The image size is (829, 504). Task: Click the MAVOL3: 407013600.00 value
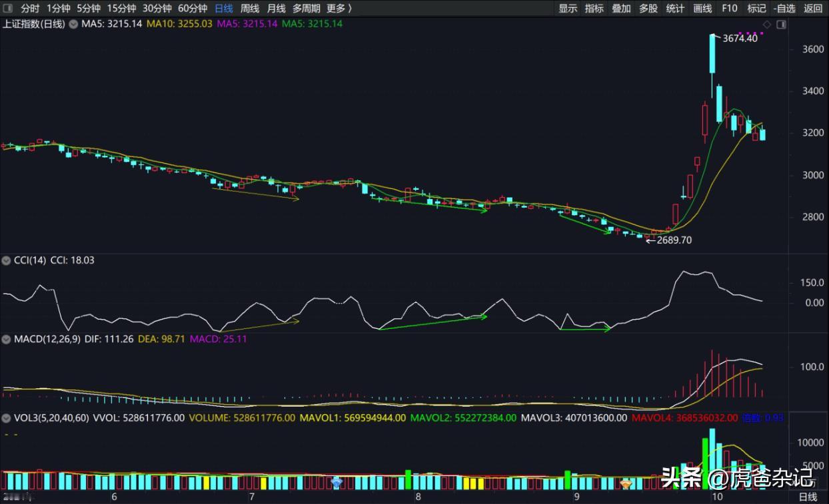point(574,418)
